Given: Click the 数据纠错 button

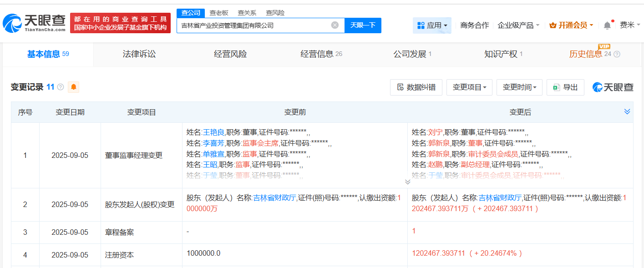Looking at the screenshot, I should 416,87.
